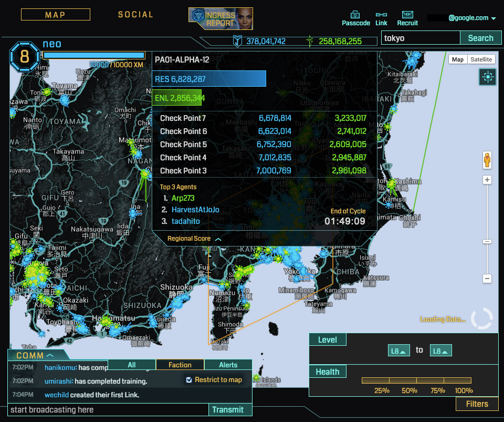The height and width of the screenshot is (422, 504).
Task: Open agent Arp273 profile
Action: coord(183,198)
